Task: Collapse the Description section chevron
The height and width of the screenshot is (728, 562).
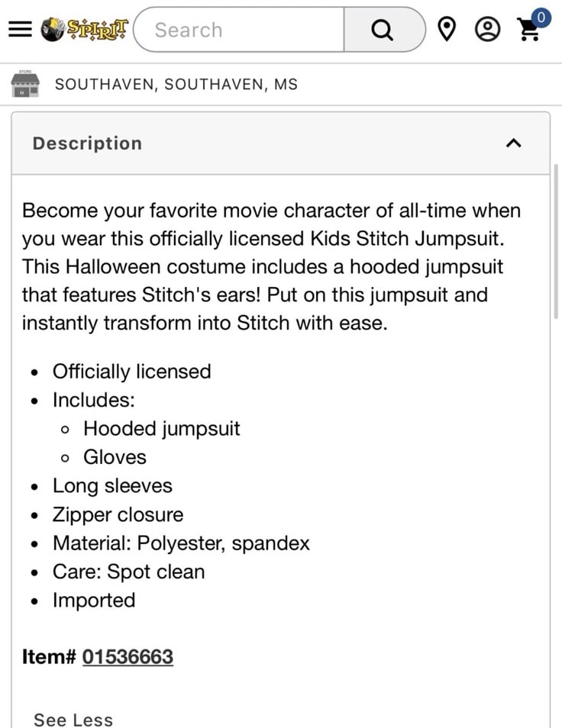Action: (x=514, y=143)
